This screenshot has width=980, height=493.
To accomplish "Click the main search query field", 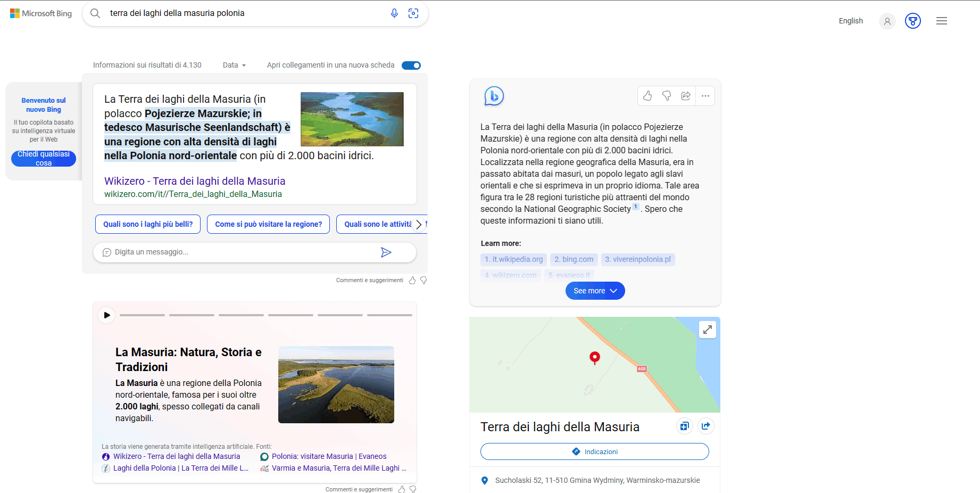I will (x=245, y=13).
